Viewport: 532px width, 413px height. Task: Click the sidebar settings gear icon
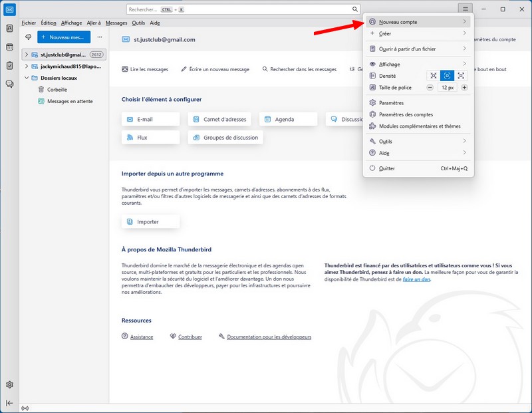[10, 384]
